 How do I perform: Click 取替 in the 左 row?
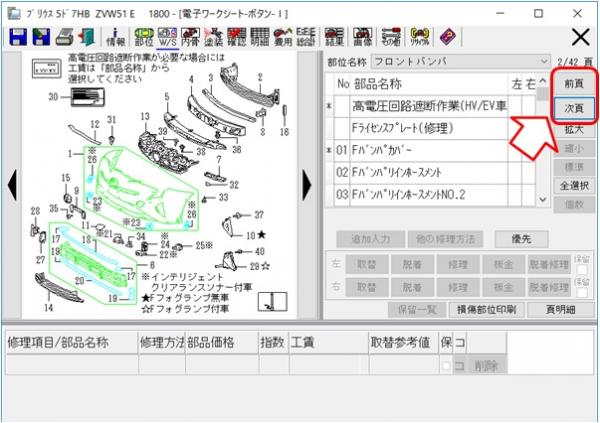(367, 265)
